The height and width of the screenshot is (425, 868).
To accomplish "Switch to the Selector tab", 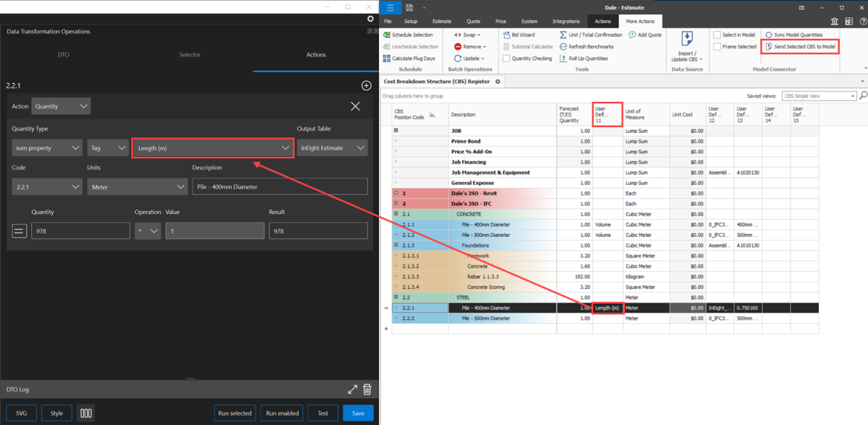I will coord(190,55).
